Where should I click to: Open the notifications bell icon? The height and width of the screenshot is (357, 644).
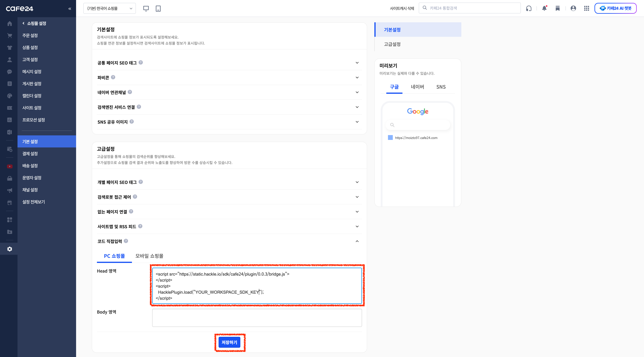click(544, 8)
